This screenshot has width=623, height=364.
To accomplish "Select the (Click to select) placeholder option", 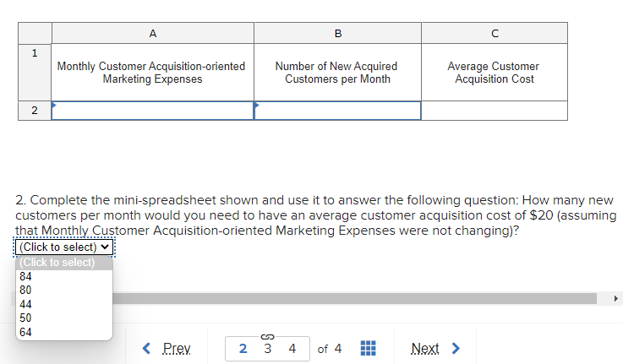I will pyautogui.click(x=64, y=263).
